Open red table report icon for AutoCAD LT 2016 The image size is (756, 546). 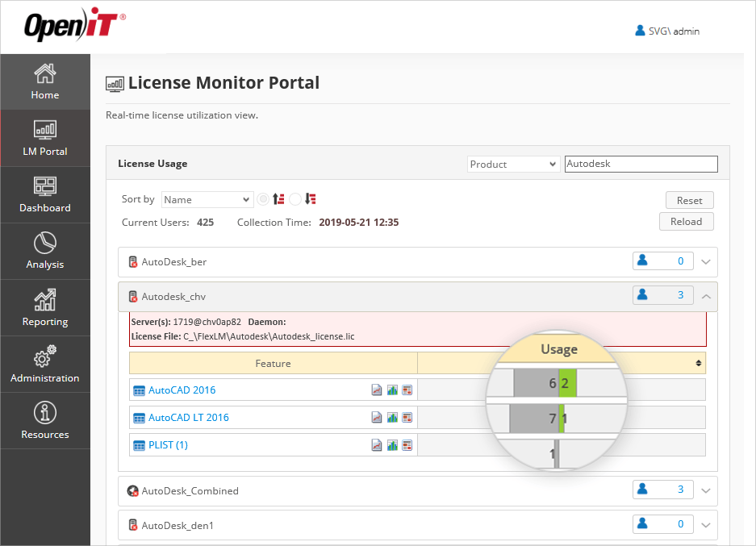point(407,417)
